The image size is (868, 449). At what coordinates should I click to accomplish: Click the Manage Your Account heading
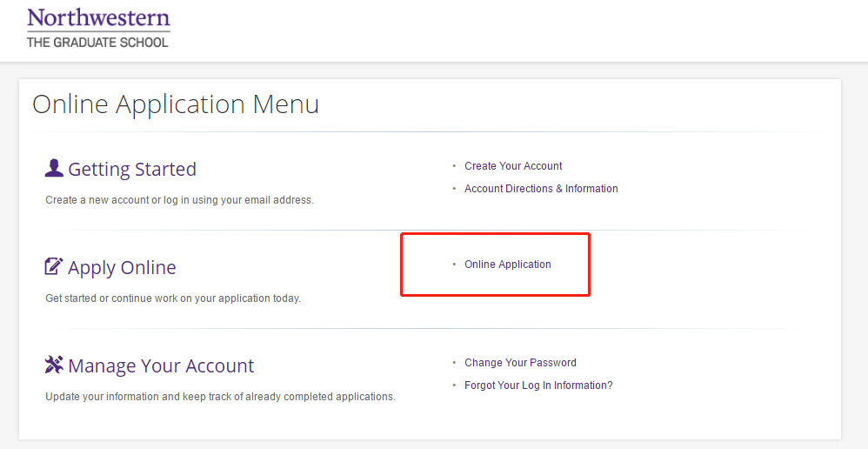(161, 365)
